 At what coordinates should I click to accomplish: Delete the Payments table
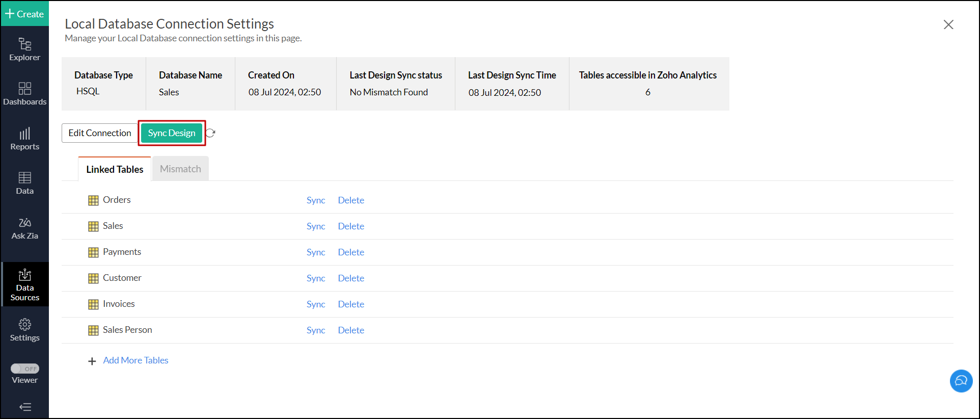(x=351, y=252)
